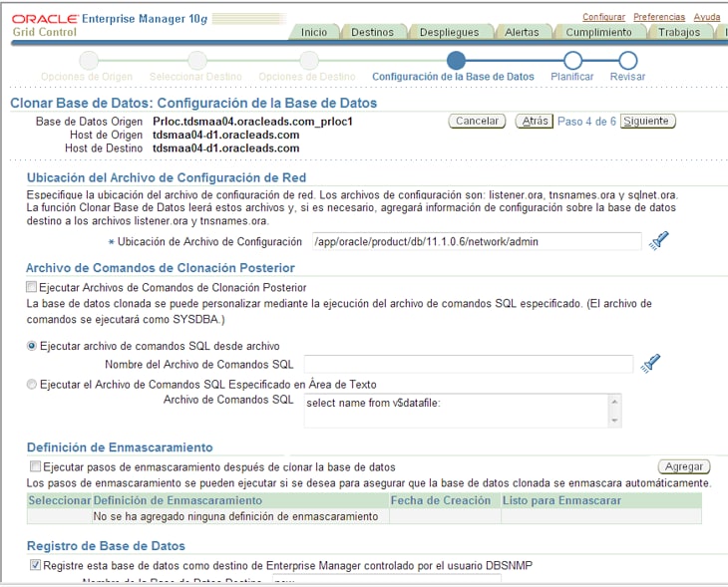Click the Host de Origen value
Image resolution: width=728 pixels, height=587 pixels.
pos(225,135)
